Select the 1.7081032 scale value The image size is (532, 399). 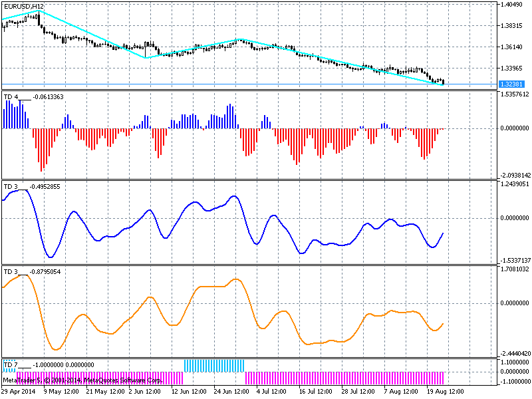pyautogui.click(x=515, y=269)
